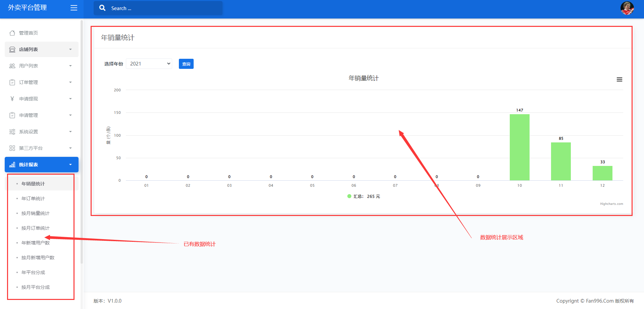The image size is (644, 309).
Task: Expand the 系统设置 menu arrow
Action: [70, 132]
